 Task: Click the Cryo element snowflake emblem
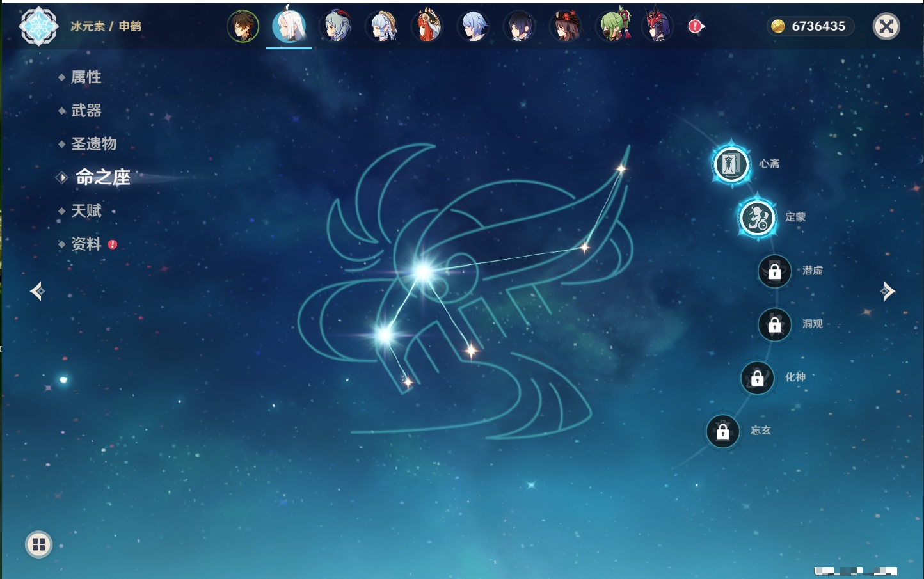[x=38, y=26]
